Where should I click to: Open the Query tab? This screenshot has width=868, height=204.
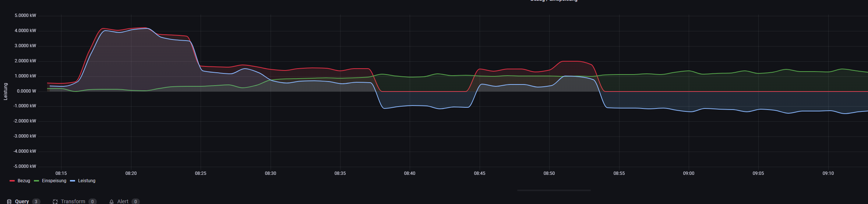pos(22,201)
